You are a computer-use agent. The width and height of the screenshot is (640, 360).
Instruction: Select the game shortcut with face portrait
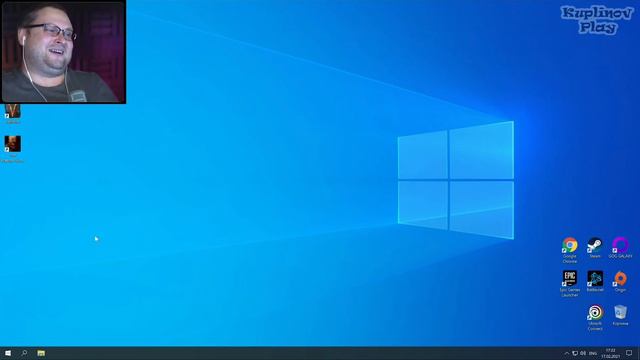coord(12,149)
